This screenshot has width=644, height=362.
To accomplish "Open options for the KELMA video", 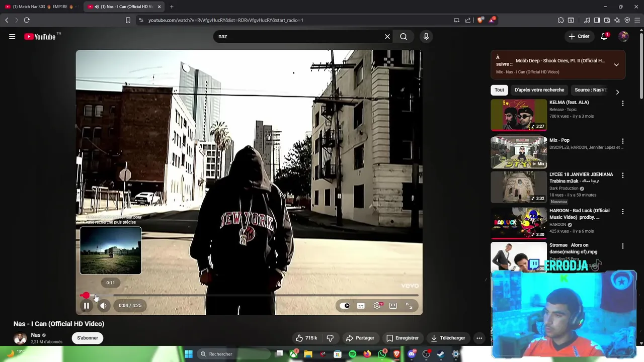I will (623, 103).
